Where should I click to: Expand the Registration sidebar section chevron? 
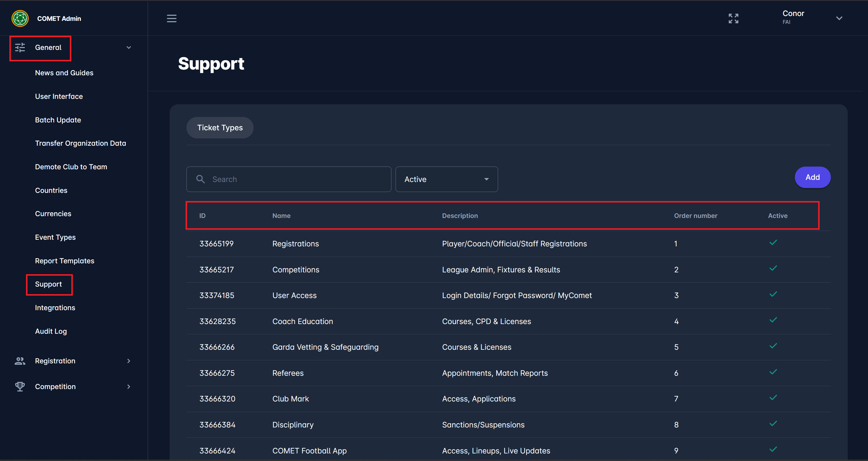pos(129,361)
